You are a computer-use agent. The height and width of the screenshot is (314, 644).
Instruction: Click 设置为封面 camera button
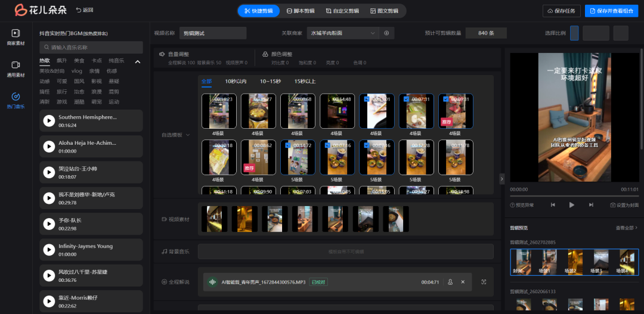pos(624,205)
